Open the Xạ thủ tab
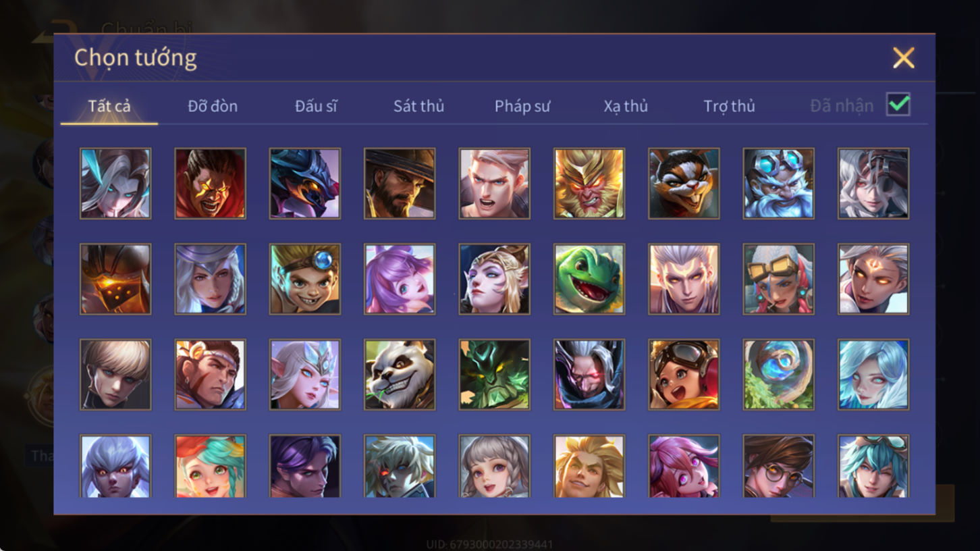The width and height of the screenshot is (980, 551). point(626,106)
